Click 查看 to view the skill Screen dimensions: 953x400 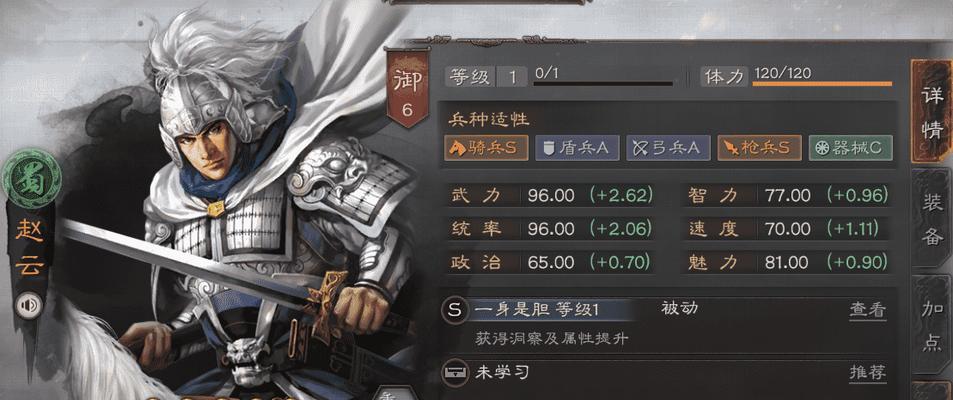click(x=867, y=310)
